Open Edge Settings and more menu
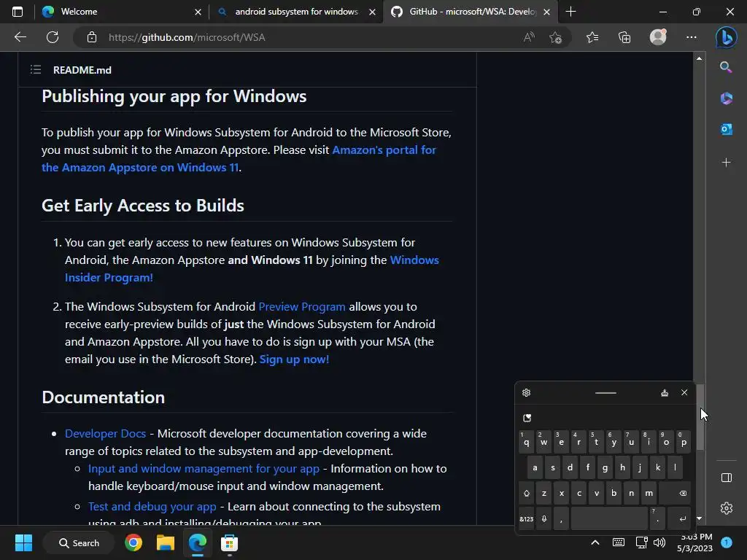The height and width of the screenshot is (560, 747). click(692, 37)
